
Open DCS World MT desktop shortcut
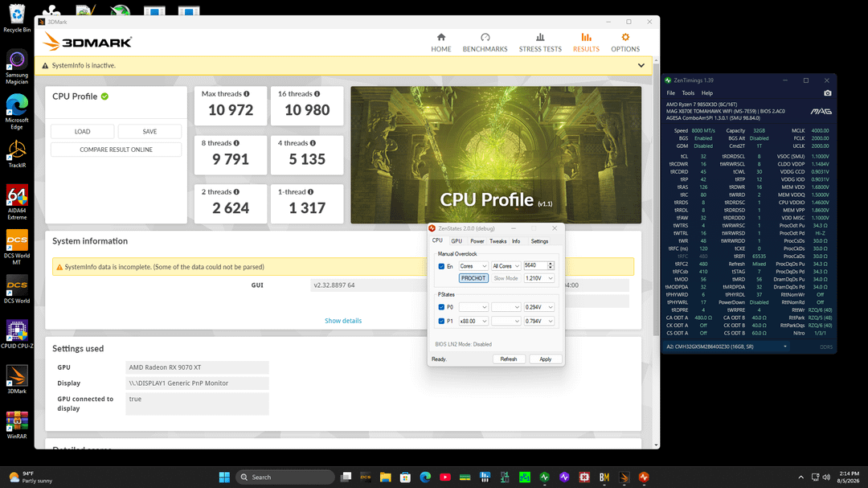click(17, 248)
